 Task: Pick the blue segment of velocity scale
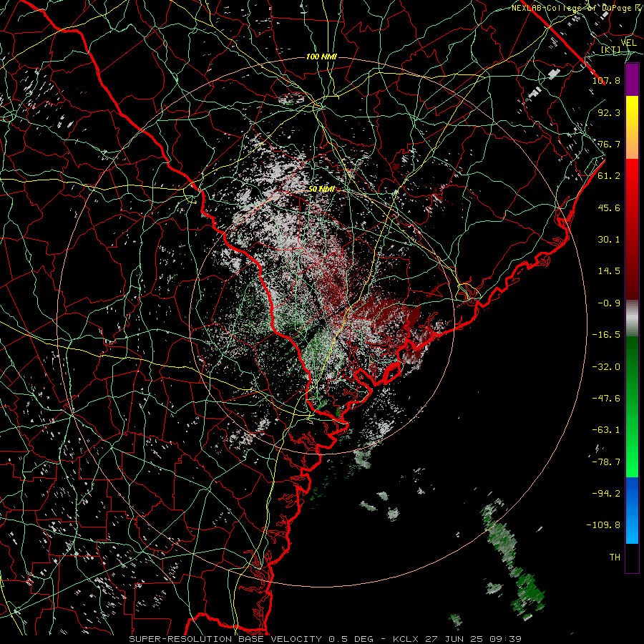click(x=632, y=510)
